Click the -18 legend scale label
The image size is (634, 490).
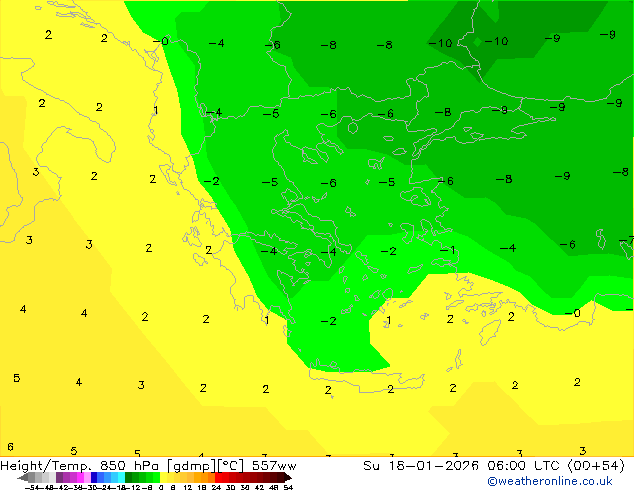119,488
